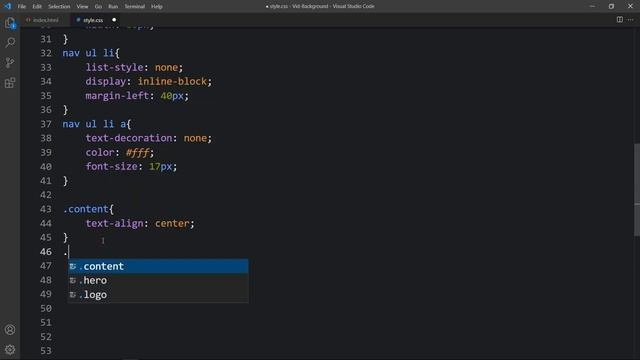Click the '.content' selector on line 43
The height and width of the screenshot is (360, 640).
85,209
